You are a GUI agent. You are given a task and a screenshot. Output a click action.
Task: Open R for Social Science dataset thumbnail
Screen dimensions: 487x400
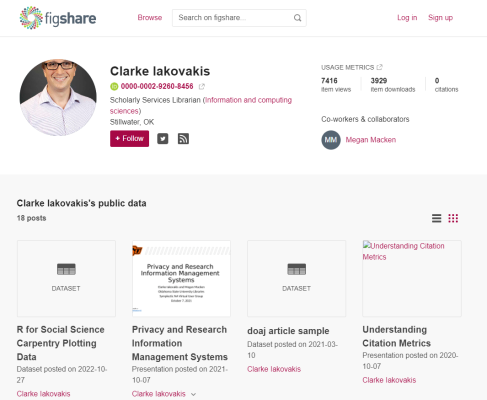[66, 278]
